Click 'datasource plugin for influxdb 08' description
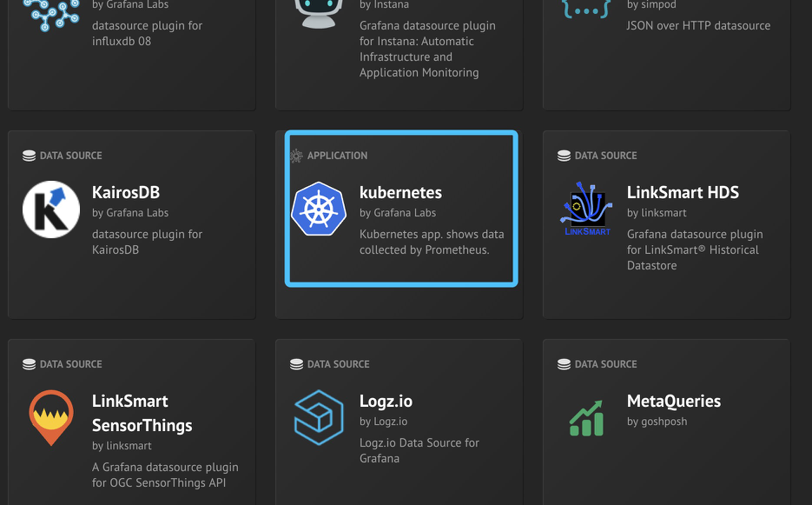 click(147, 33)
